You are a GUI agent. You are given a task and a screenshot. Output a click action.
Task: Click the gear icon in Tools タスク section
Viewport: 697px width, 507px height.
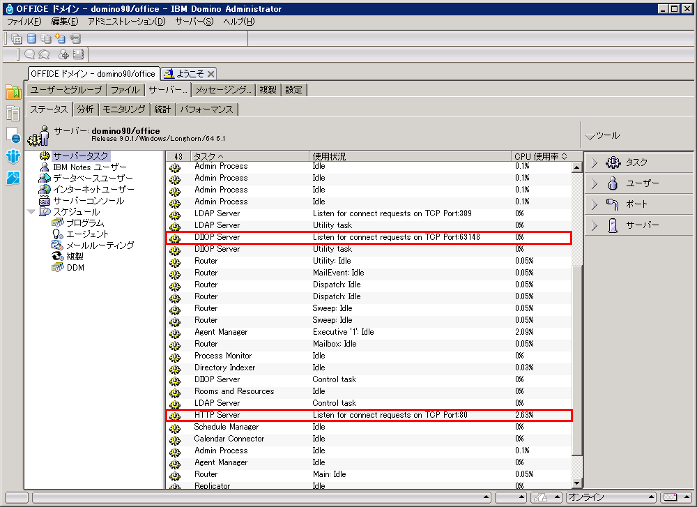tap(613, 163)
